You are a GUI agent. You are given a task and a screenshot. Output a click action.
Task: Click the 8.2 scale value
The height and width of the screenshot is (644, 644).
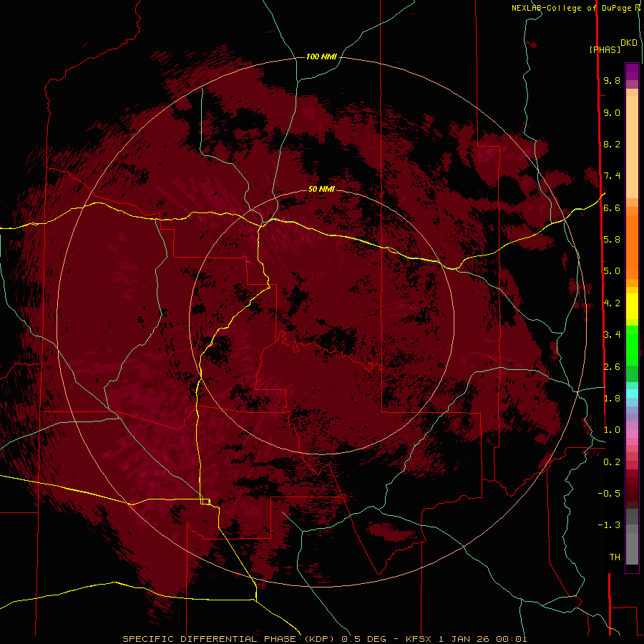click(x=612, y=144)
